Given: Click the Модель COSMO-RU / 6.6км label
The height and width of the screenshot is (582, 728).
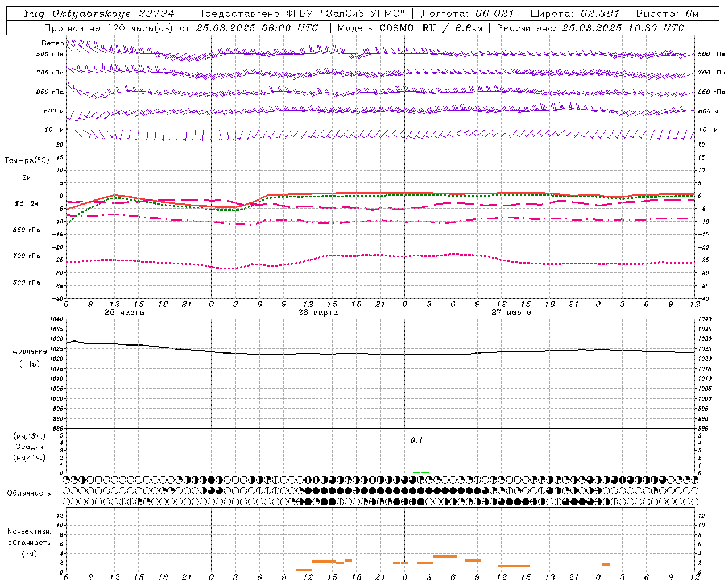Looking at the screenshot, I should click(409, 28).
